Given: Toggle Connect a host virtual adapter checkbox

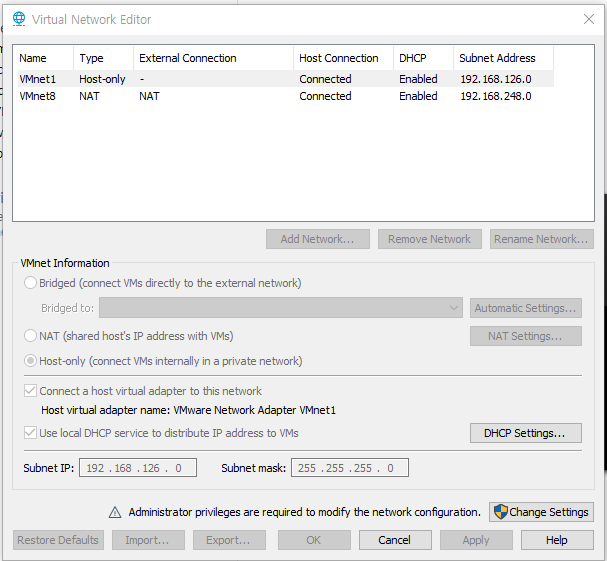Looking at the screenshot, I should coord(30,391).
